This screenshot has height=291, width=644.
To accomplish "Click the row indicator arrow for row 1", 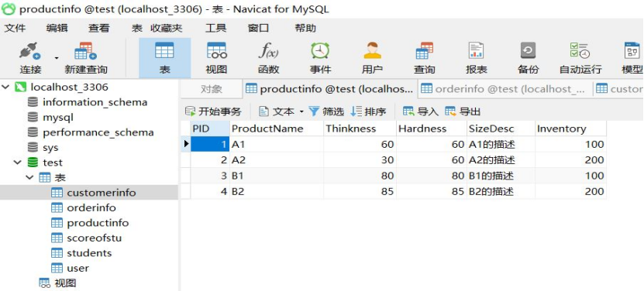I will (x=186, y=144).
